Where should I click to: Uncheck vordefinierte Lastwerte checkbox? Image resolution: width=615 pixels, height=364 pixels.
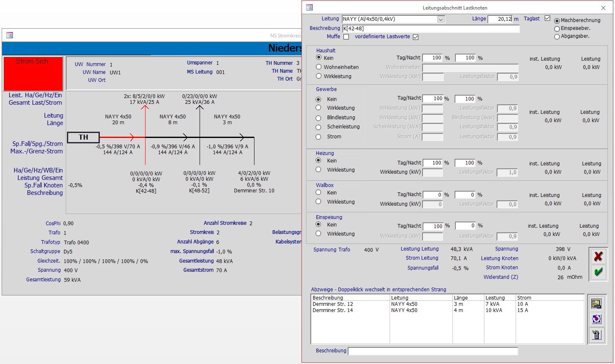click(x=415, y=37)
